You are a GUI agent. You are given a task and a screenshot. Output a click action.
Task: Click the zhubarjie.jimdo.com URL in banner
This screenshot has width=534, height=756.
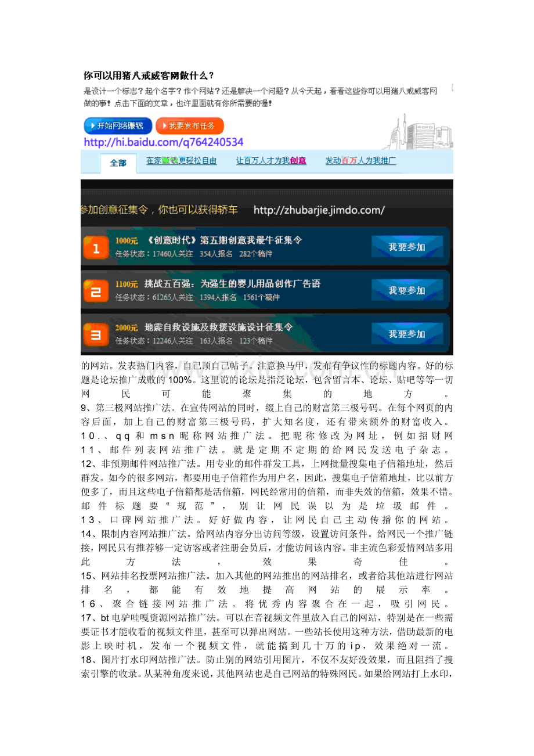coord(319,210)
